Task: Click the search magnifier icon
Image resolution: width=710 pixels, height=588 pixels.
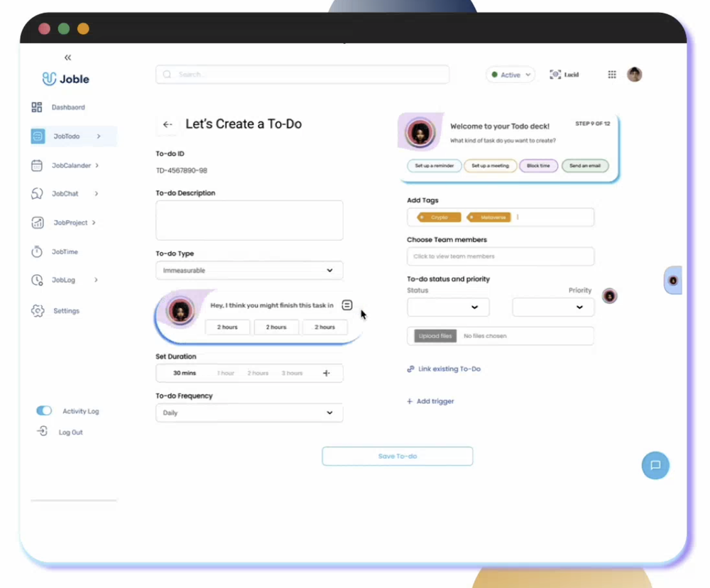Action: pos(167,75)
